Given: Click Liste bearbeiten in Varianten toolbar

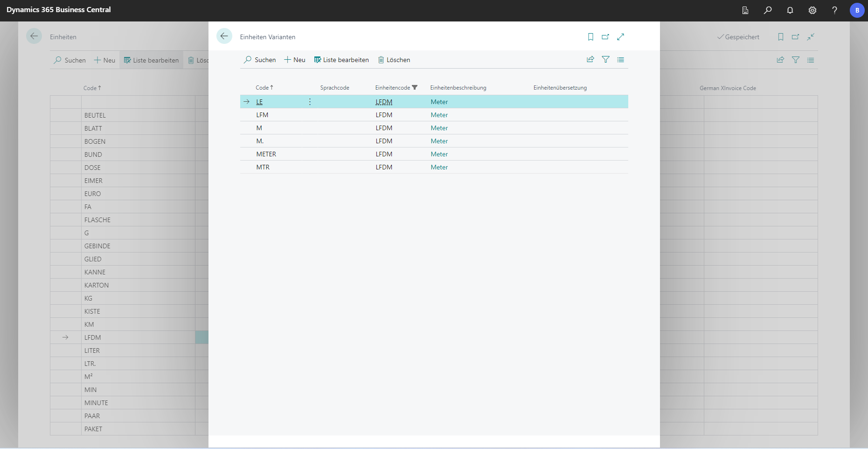Looking at the screenshot, I should [341, 60].
